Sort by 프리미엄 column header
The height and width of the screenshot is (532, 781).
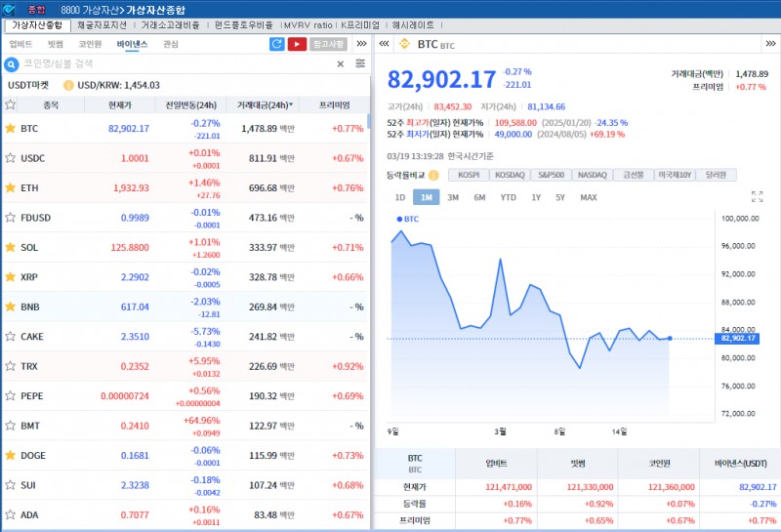[335, 105]
